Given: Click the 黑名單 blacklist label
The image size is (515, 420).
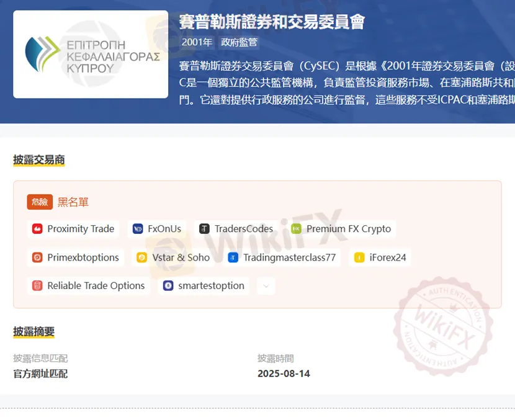Looking at the screenshot, I should pyautogui.click(x=73, y=202).
